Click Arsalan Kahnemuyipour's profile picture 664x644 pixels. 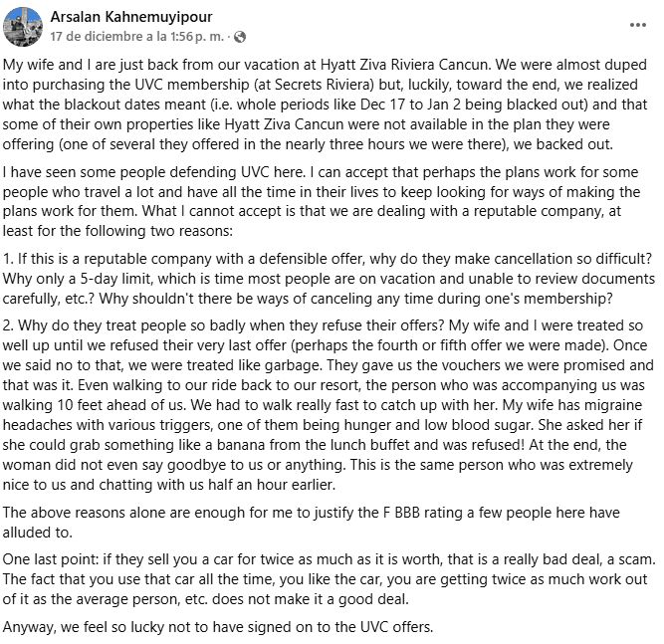coord(22,26)
